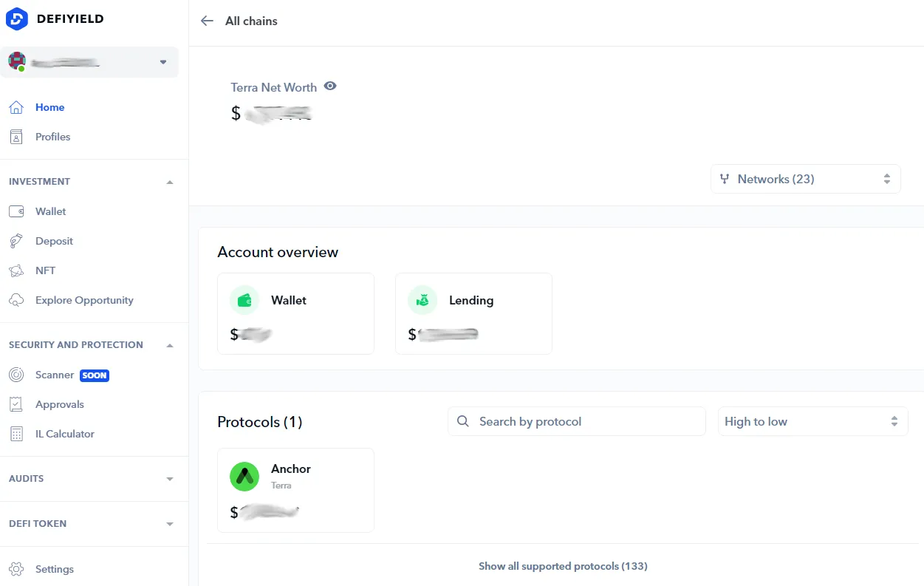Click the NFT icon in sidebar
Viewport: 924px width, 586px height.
(x=16, y=270)
